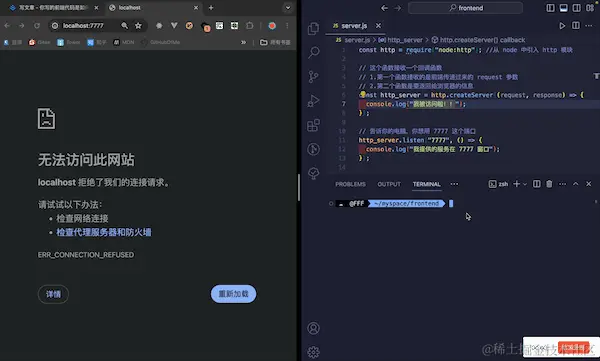Go back in Chrome browser
The width and height of the screenshot is (600, 361).
click(7, 26)
